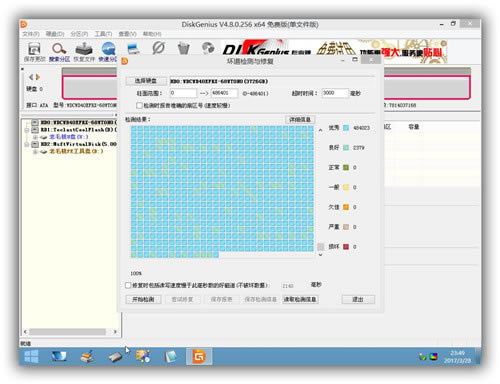Open the Recover Files (恢复文件) tool
This screenshot has height=384, width=500.
click(84, 52)
